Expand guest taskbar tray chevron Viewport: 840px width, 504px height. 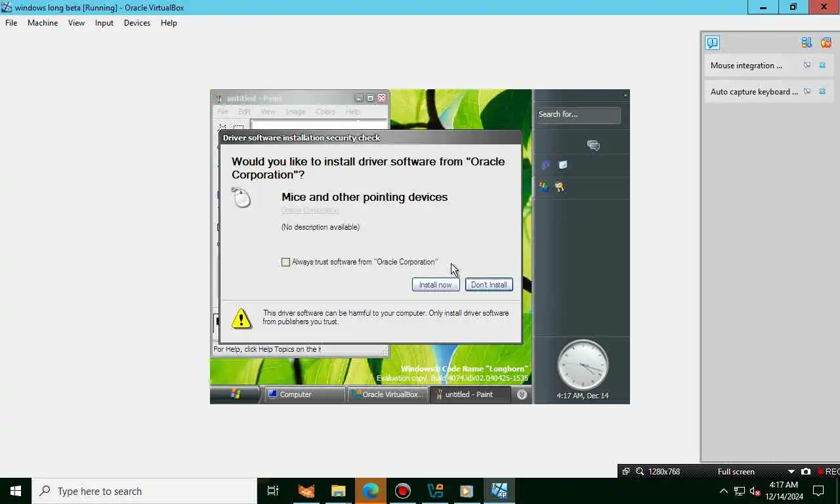click(x=522, y=394)
